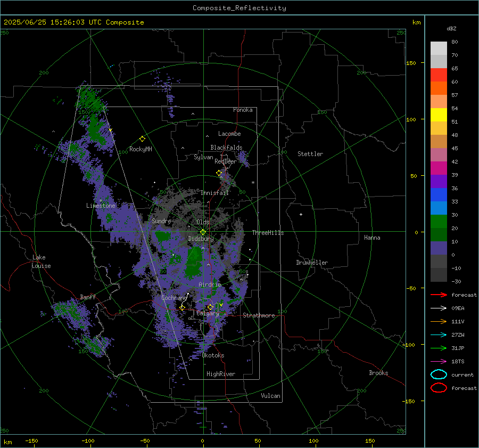Click the Airdrie city label
The width and height of the screenshot is (479, 448).
click(x=210, y=284)
